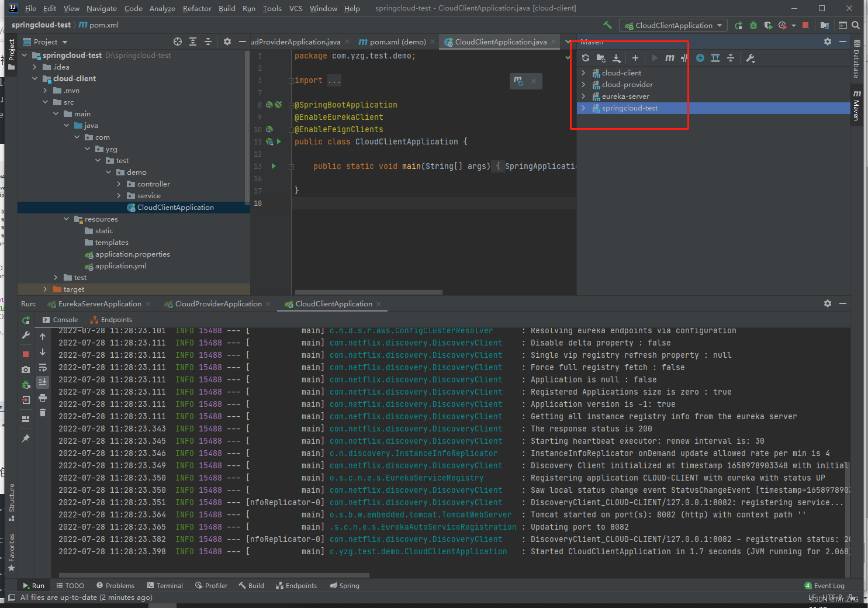Select opened file locate icon in Project
Image resolution: width=868 pixels, height=608 pixels.
click(178, 42)
